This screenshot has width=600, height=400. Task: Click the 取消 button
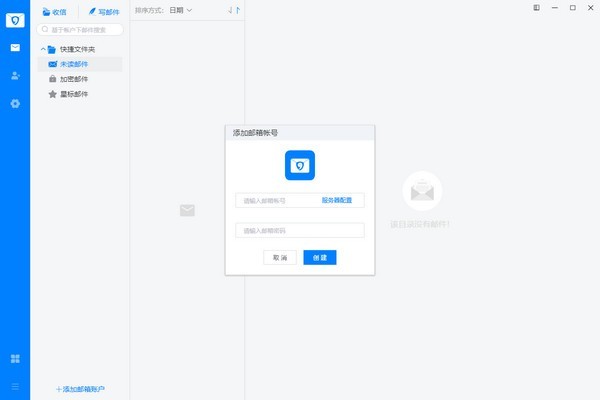280,258
